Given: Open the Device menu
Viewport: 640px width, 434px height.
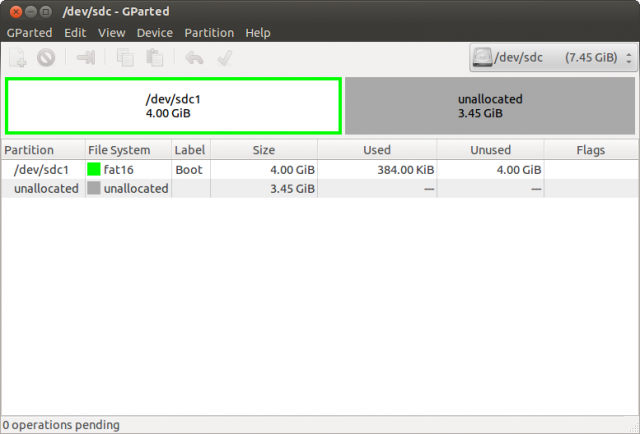Looking at the screenshot, I should pyautogui.click(x=154, y=33).
